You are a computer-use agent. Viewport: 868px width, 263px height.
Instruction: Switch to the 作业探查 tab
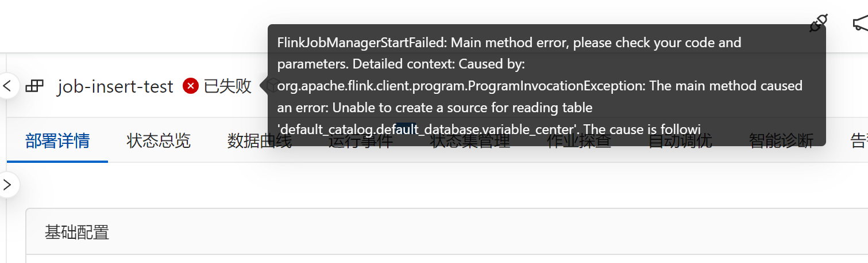[578, 141]
